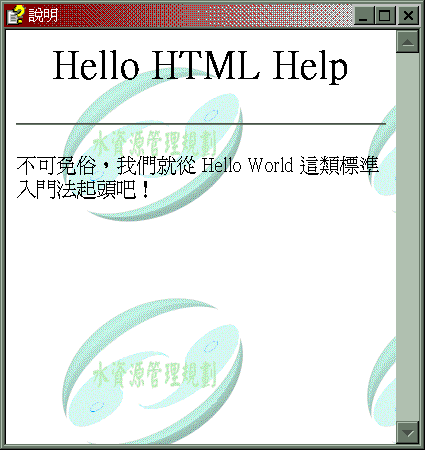Click the 不可免俗 text starting the paragraph
425x450 pixels.
pos(56,166)
